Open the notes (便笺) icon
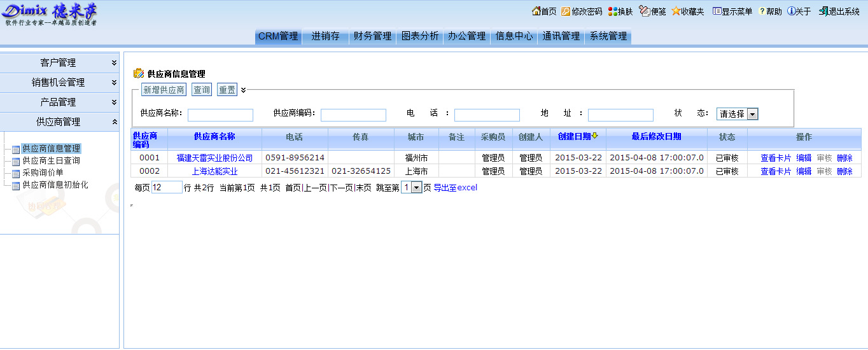This screenshot has width=868, height=350. tap(644, 11)
